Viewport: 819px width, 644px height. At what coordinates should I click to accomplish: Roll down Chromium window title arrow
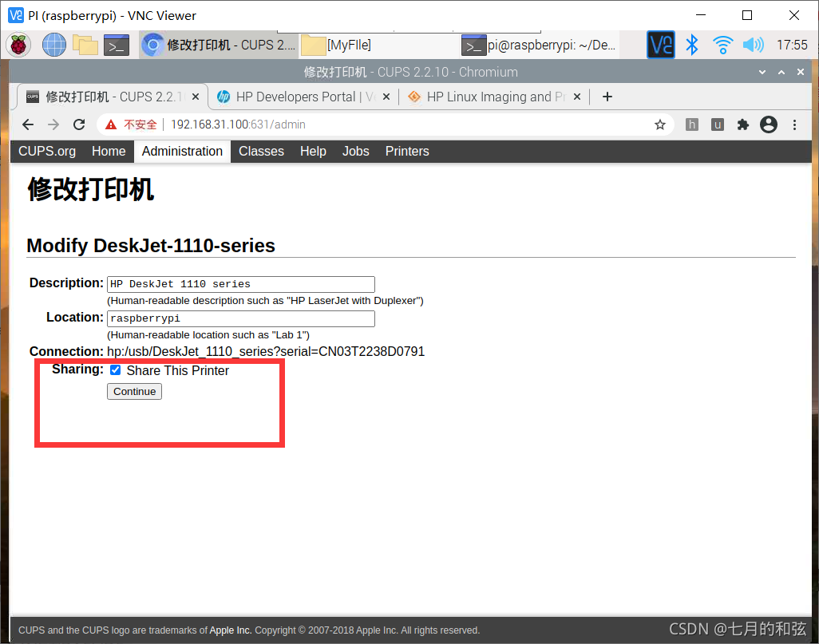point(762,72)
